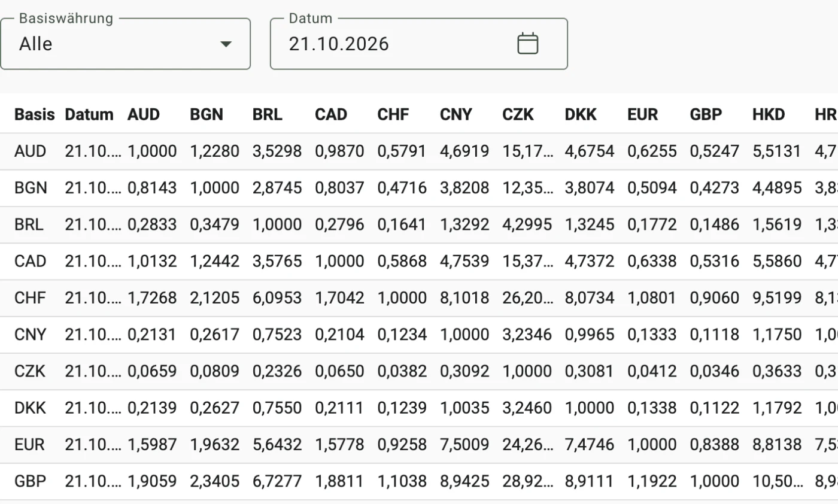Sort by the Basis column header

pyautogui.click(x=34, y=114)
